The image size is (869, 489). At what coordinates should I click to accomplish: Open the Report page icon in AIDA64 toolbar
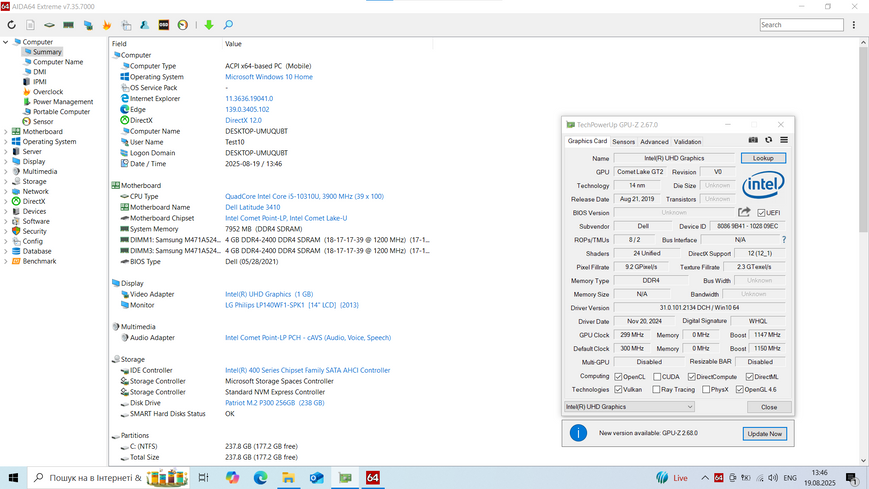point(30,25)
